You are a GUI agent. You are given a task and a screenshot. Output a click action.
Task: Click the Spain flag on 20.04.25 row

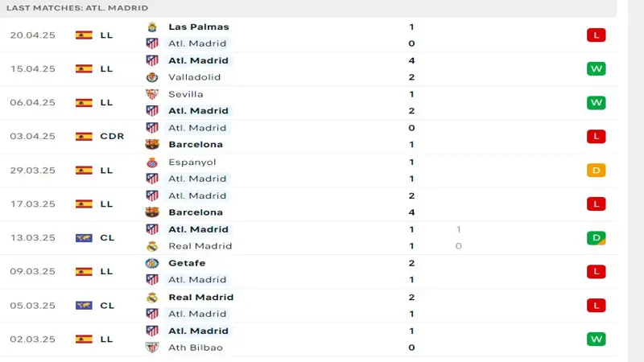[83, 35]
